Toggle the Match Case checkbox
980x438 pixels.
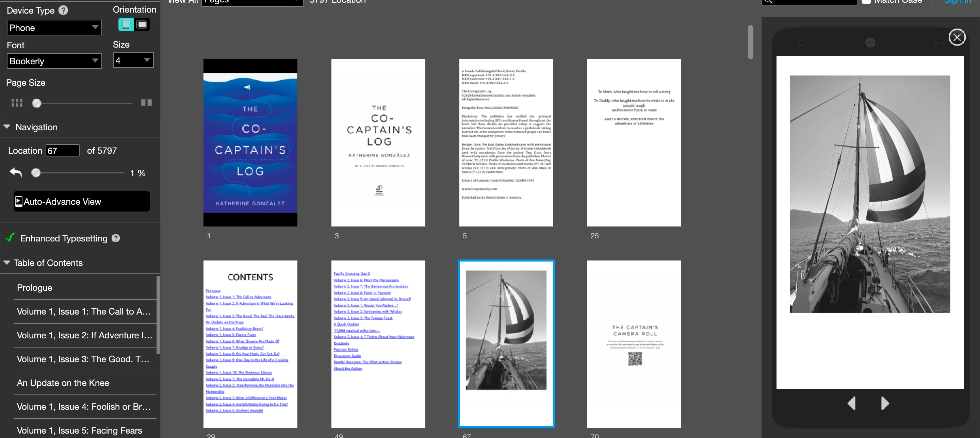pos(866,1)
